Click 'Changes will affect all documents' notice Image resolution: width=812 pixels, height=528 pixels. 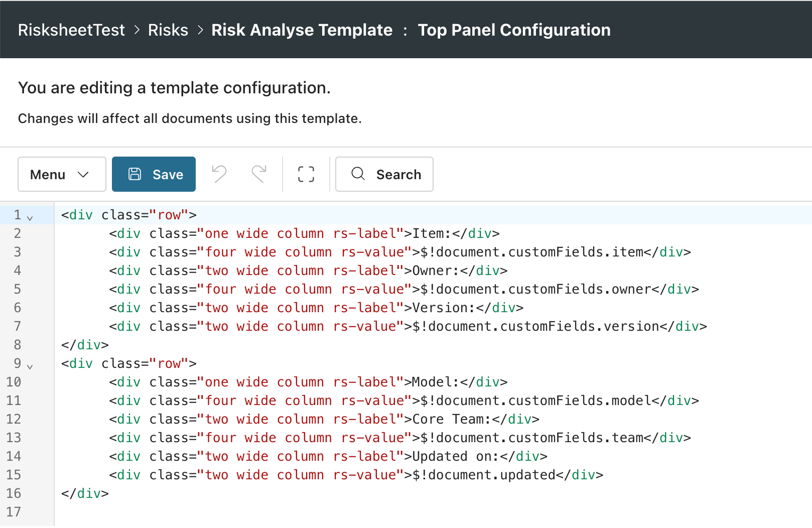tap(190, 118)
